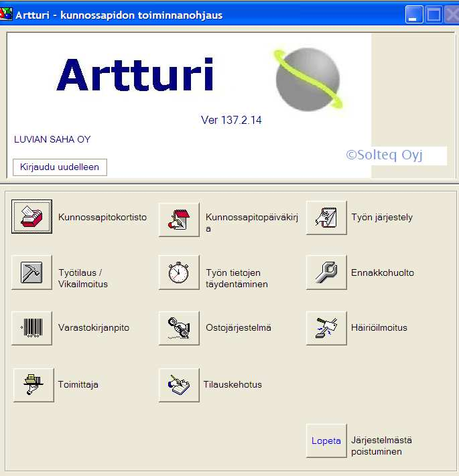
Task: Maximize the Artturi window
Action: 434,14
